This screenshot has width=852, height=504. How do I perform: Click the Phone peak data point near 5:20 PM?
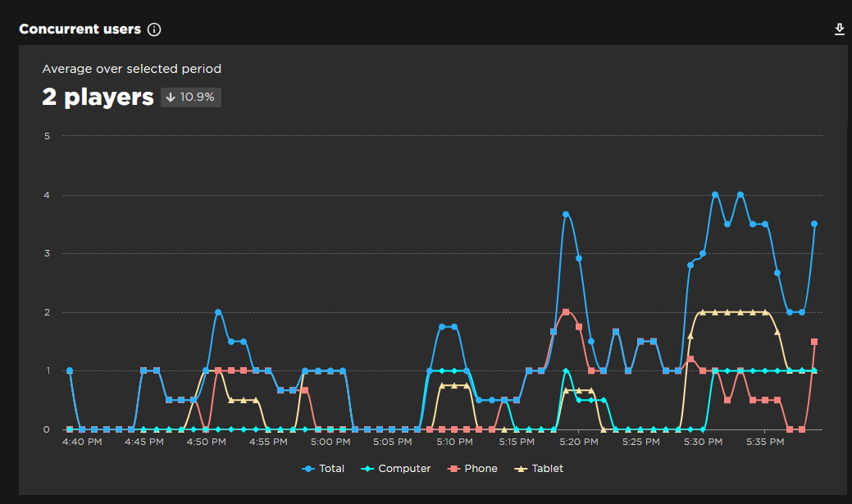pyautogui.click(x=566, y=312)
